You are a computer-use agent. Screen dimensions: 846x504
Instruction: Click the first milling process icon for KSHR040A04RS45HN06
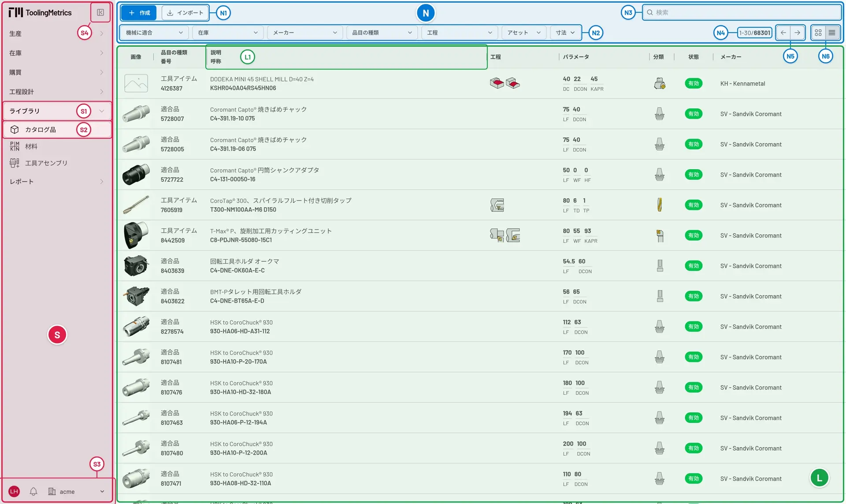coord(497,83)
